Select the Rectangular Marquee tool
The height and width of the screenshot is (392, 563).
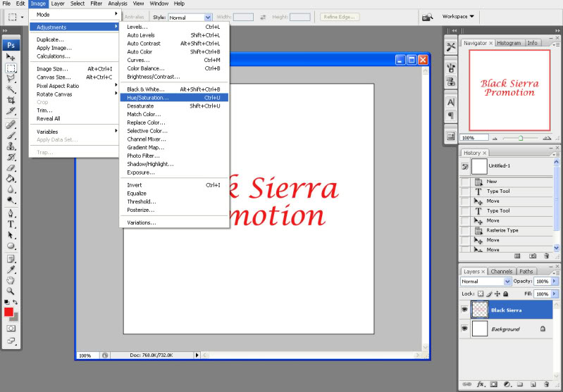click(x=11, y=68)
